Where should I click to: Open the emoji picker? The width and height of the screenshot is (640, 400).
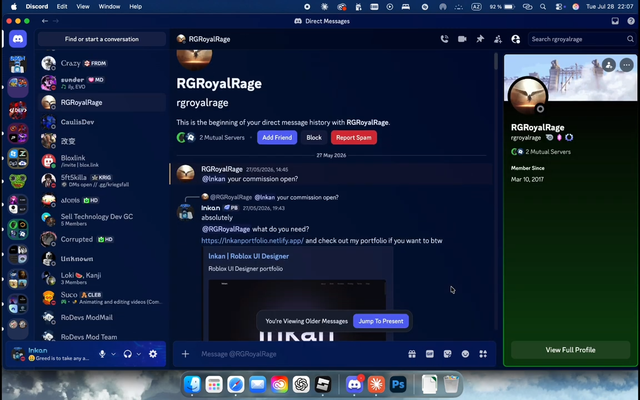(465, 354)
